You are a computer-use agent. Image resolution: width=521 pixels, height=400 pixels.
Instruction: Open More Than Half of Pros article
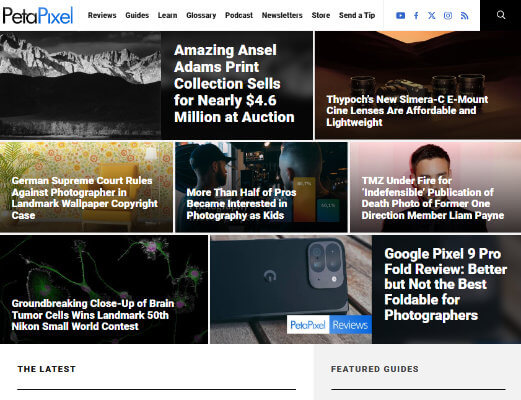[241, 204]
